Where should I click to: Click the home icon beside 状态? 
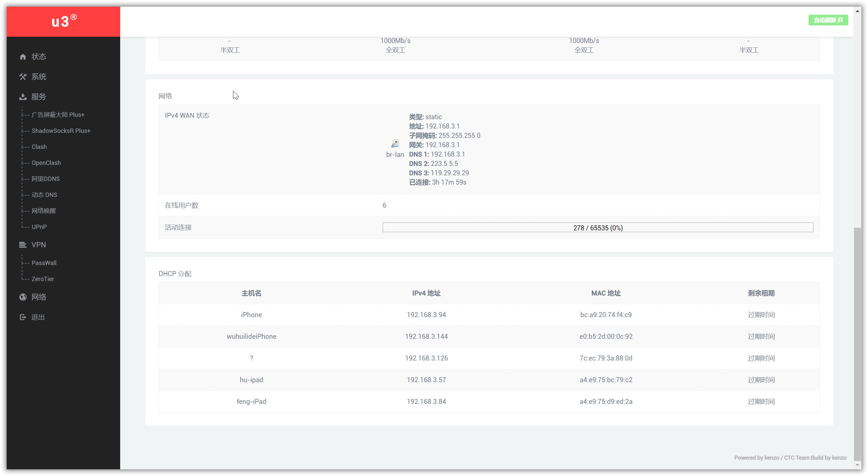tap(23, 57)
